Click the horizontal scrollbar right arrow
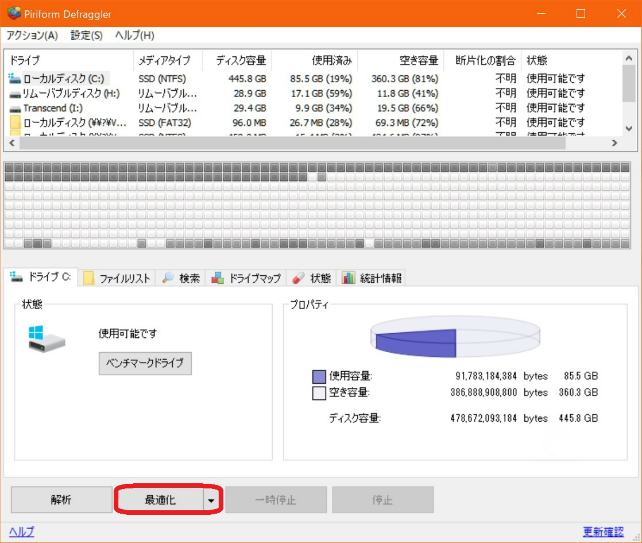This screenshot has width=642, height=543. click(614, 143)
